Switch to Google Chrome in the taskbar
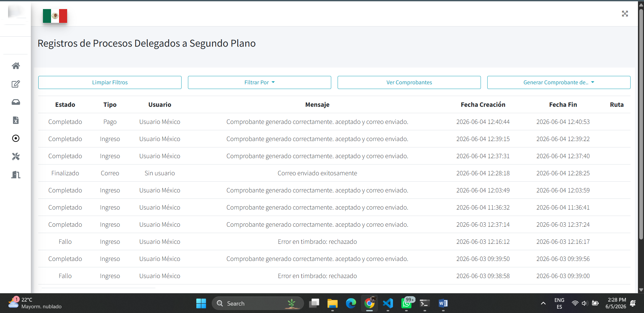This screenshot has width=644, height=313. click(x=369, y=303)
